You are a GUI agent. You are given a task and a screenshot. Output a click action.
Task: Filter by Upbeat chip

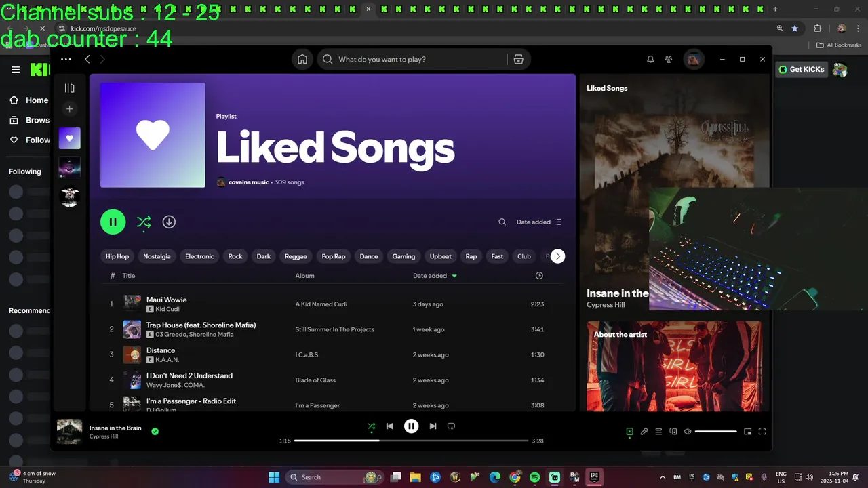pos(440,256)
